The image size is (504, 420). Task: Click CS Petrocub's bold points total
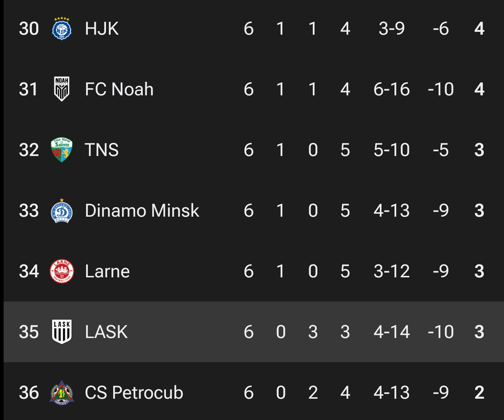pyautogui.click(x=479, y=393)
